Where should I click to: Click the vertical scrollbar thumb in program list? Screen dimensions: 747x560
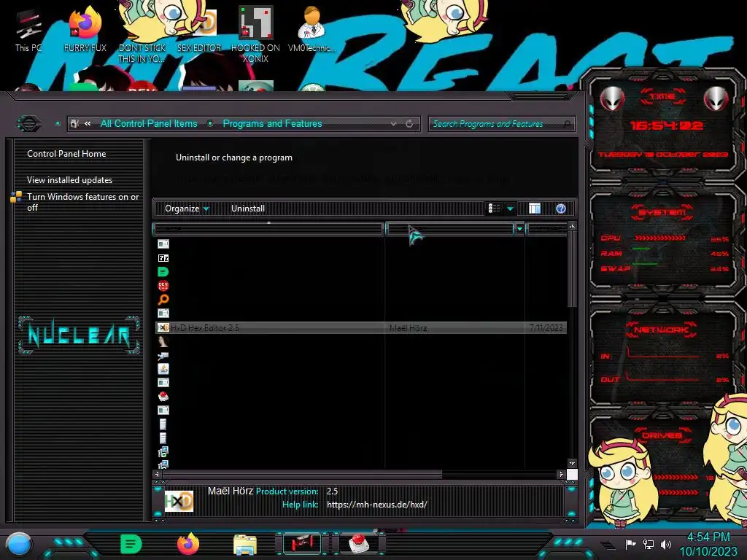pos(572,269)
